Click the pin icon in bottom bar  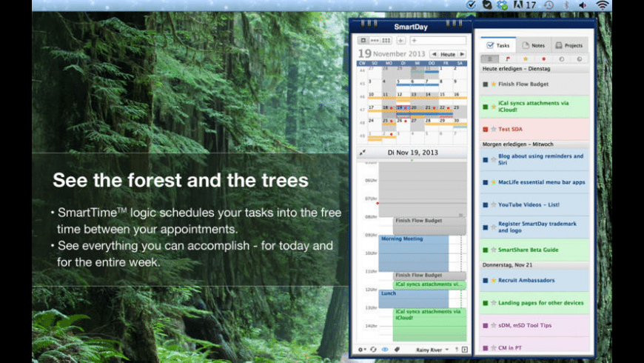pyautogui.click(x=456, y=350)
